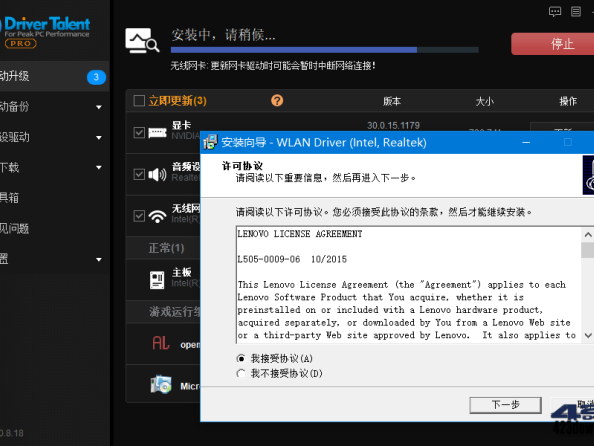Image resolution: width=594 pixels, height=446 pixels.
Task: Click the OpenAL red AL icon
Action: pyautogui.click(x=161, y=343)
